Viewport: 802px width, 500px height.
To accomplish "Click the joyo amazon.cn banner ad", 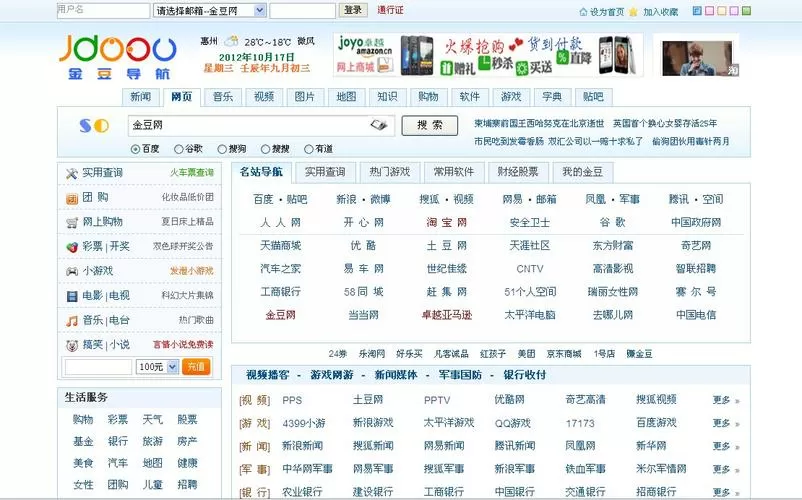I will [x=487, y=55].
